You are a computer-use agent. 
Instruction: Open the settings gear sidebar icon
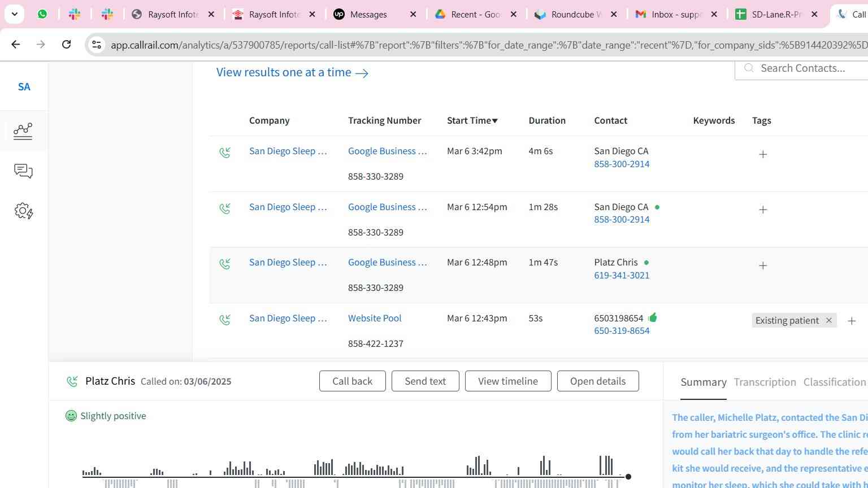point(23,211)
